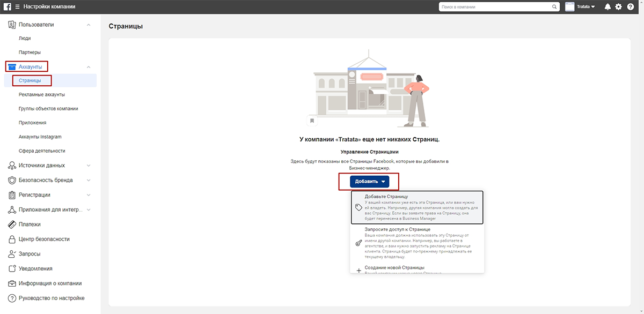Viewport: 644px width, 314px height.
Task: Collapse the Пользователи section chevron
Action: pos(89,25)
